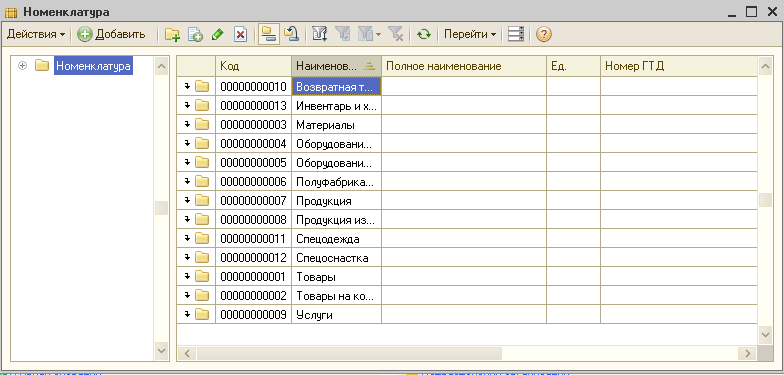Click the Наименование column header
784x375 pixels.
(x=336, y=66)
